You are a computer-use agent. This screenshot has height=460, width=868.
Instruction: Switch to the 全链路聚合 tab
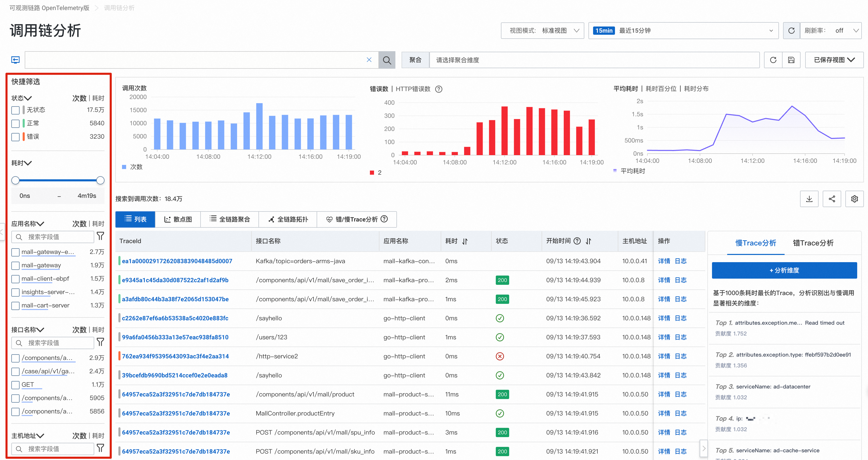(x=230, y=219)
